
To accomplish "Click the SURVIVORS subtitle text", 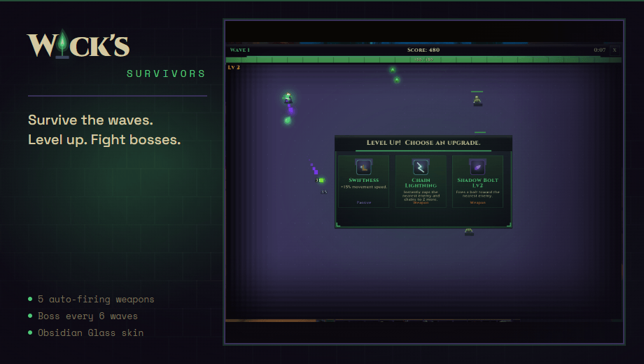I will 166,74.
